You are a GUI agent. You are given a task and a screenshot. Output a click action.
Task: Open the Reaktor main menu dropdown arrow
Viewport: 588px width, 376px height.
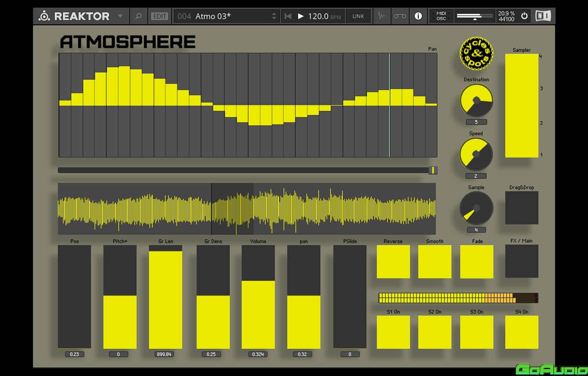click(120, 16)
